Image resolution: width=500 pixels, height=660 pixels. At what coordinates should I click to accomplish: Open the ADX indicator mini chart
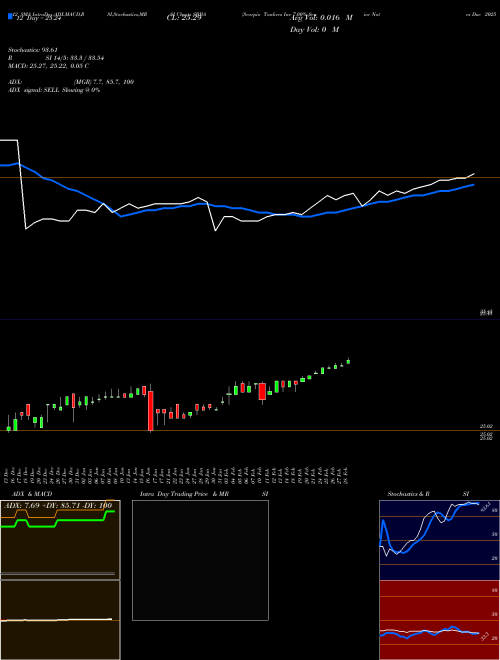coord(60,540)
